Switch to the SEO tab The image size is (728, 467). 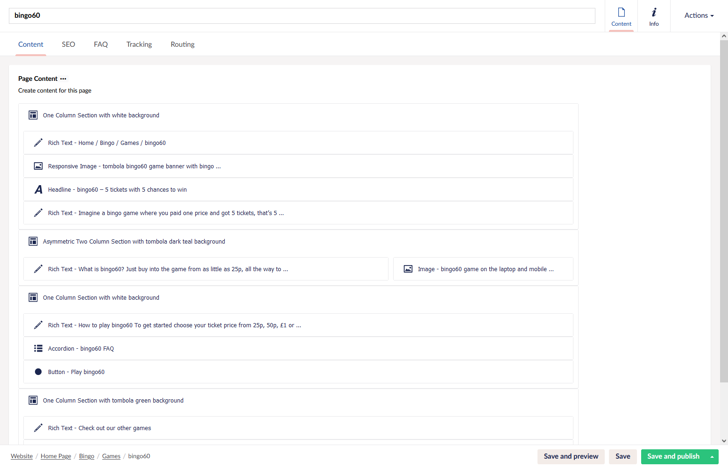[x=68, y=45]
